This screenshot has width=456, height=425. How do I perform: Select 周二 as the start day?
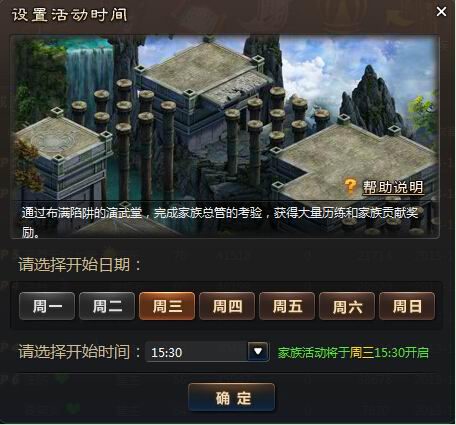[107, 306]
